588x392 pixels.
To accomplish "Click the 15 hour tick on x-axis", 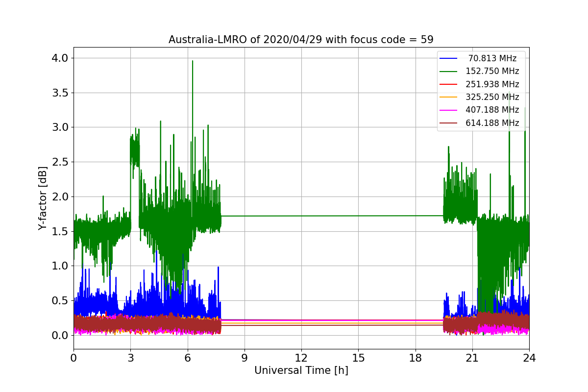I will pyautogui.click(x=358, y=358).
